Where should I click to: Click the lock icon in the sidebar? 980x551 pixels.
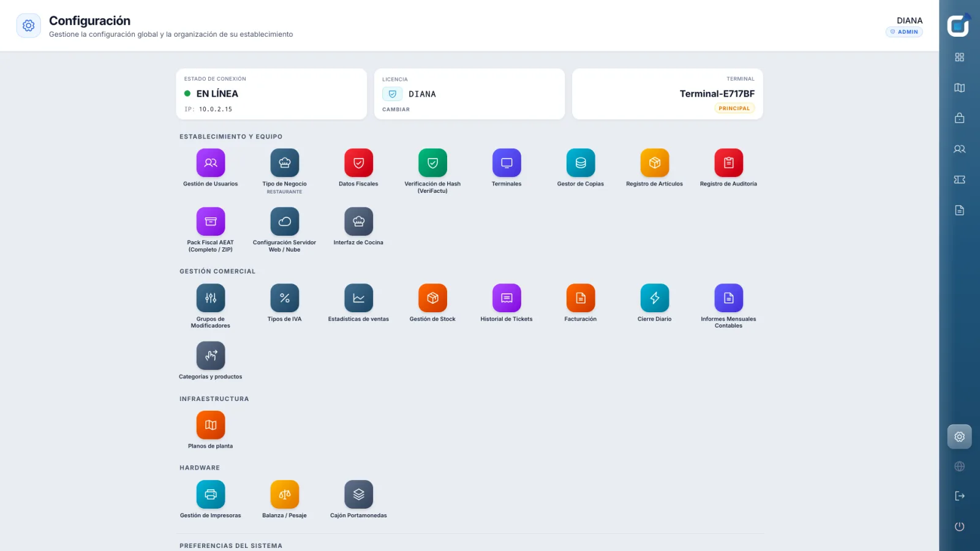[960, 118]
